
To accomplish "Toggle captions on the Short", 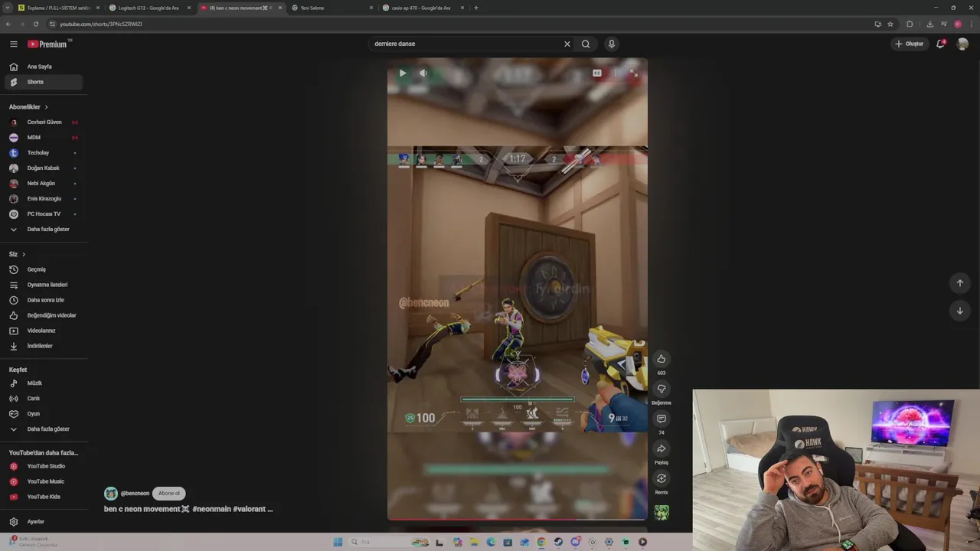I will 597,73.
